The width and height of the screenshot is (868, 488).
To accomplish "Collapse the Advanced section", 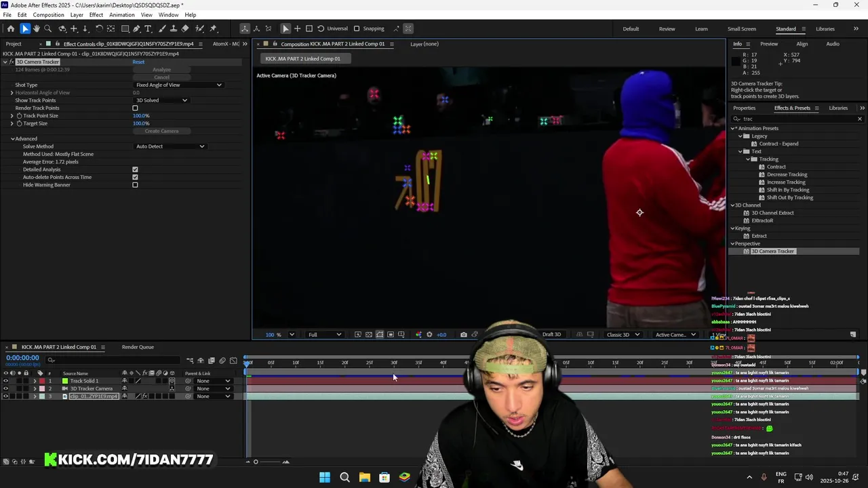I will [x=12, y=139].
